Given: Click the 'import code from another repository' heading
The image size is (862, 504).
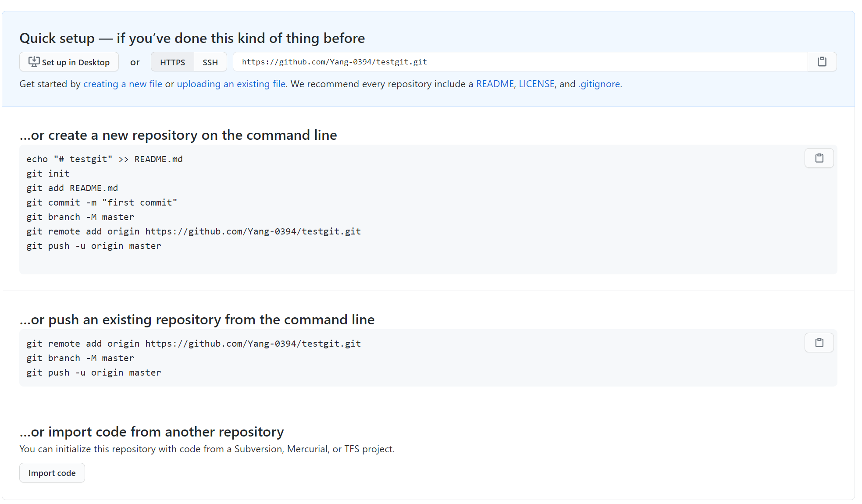Looking at the screenshot, I should point(152,432).
